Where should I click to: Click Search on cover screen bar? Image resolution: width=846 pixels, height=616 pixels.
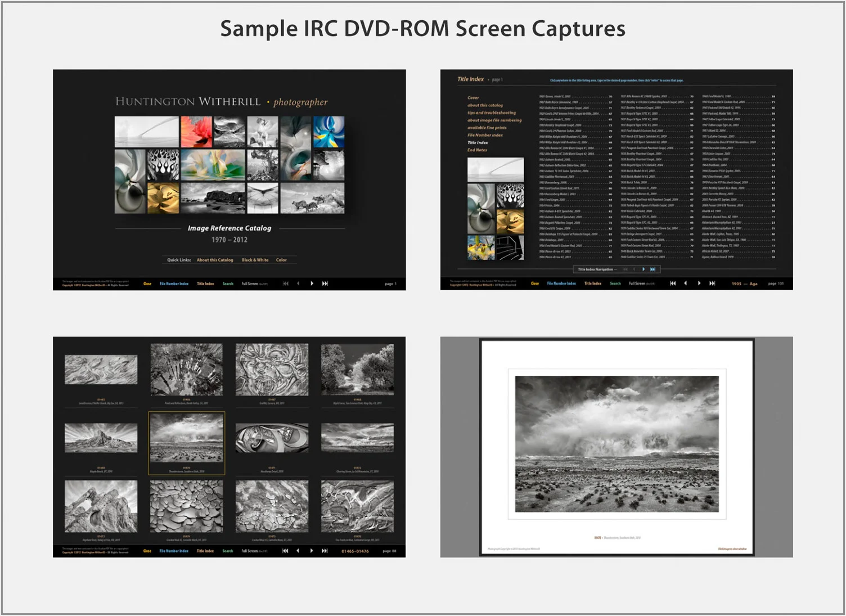tap(228, 284)
